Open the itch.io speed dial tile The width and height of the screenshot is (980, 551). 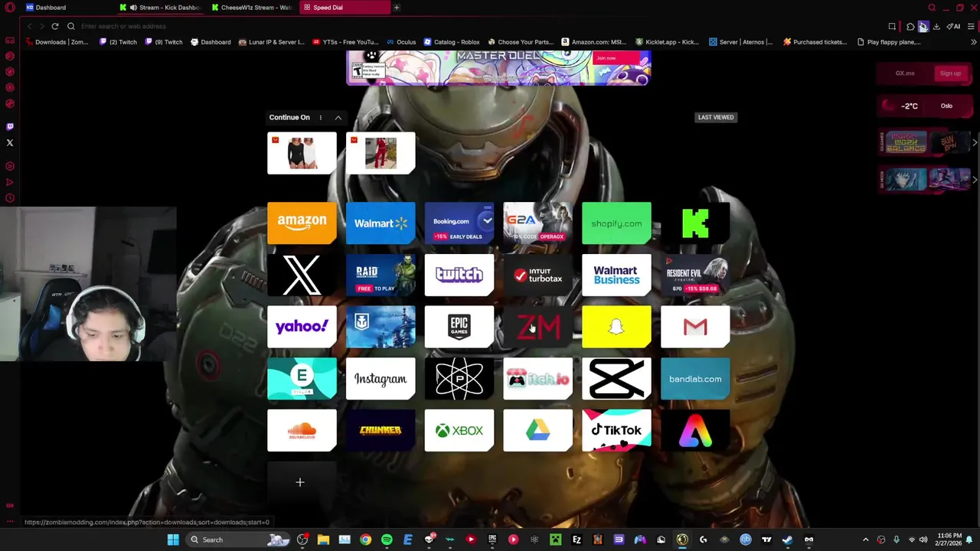(x=537, y=379)
